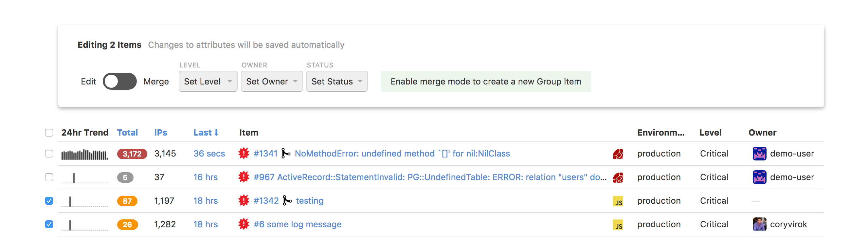This screenshot has height=241, width=868.
Task: Expand the Set Status dropdown
Action: (337, 81)
